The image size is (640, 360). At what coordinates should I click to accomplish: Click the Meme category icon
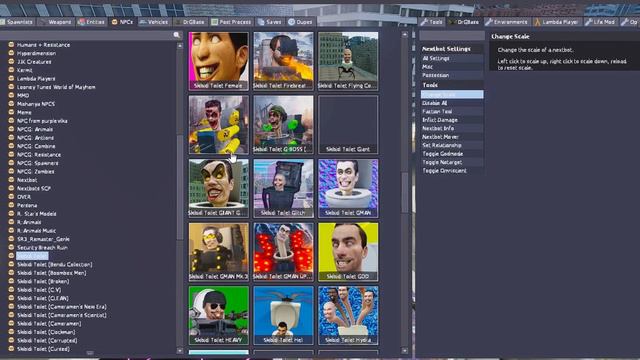pos(11,112)
